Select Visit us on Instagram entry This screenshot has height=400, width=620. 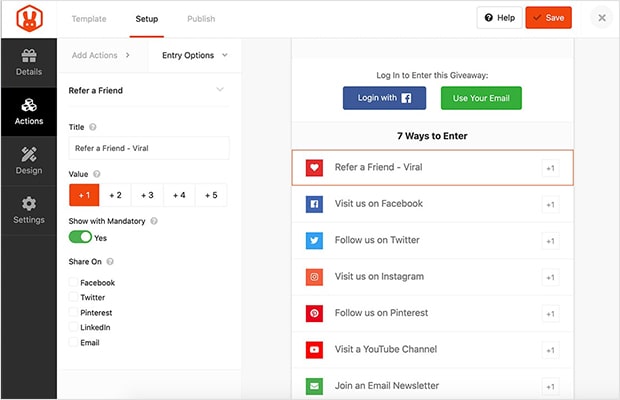click(433, 277)
